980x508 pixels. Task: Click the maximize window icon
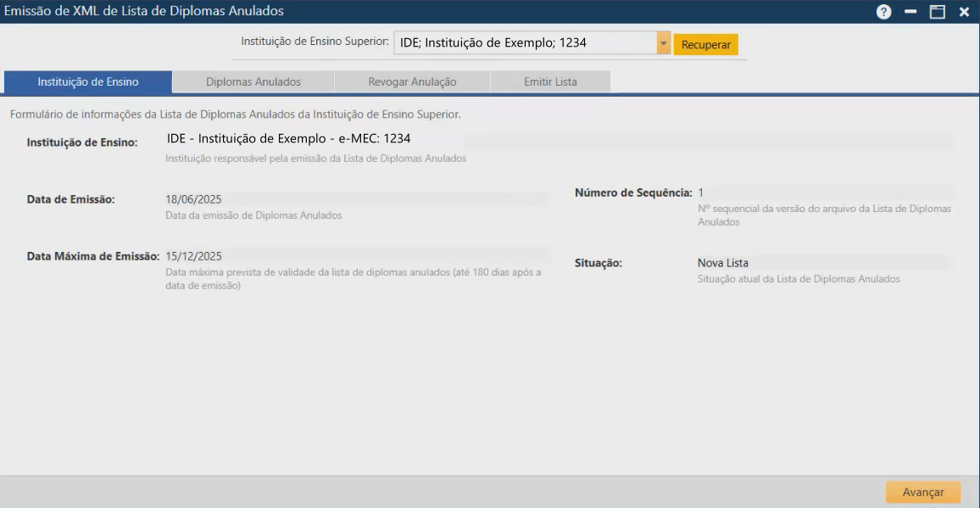[935, 11]
